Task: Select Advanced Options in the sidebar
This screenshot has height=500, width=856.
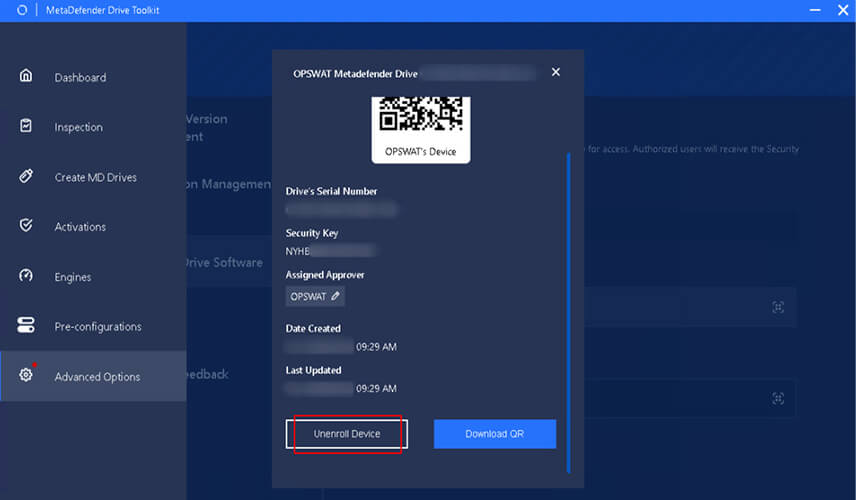Action: click(93, 377)
